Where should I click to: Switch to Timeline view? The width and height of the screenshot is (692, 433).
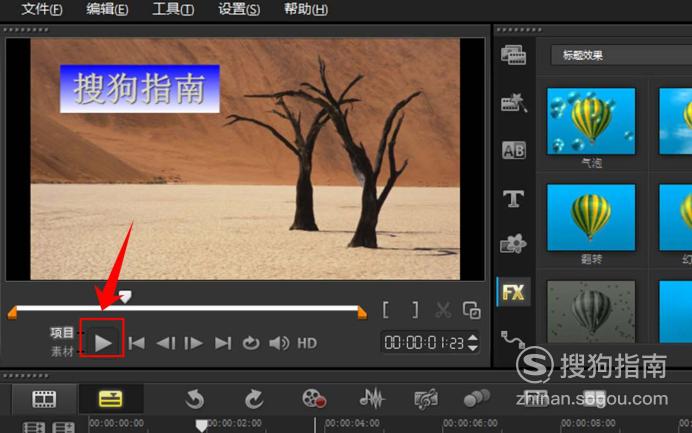pos(110,399)
